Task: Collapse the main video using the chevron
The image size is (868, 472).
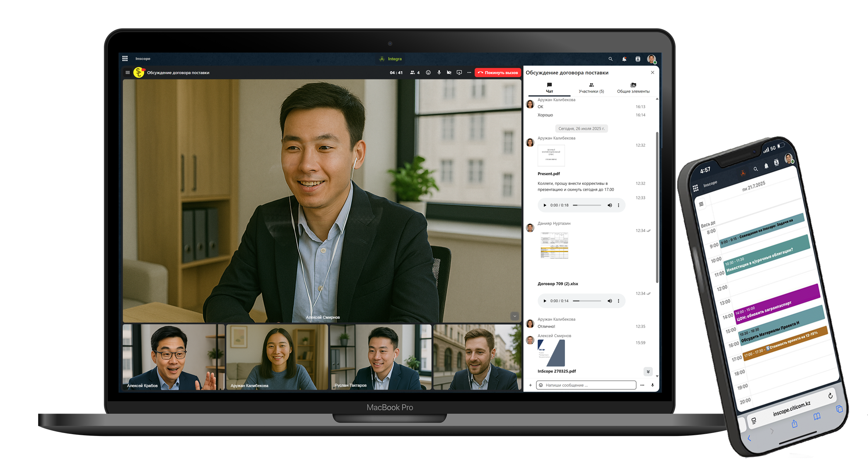Action: tap(515, 316)
